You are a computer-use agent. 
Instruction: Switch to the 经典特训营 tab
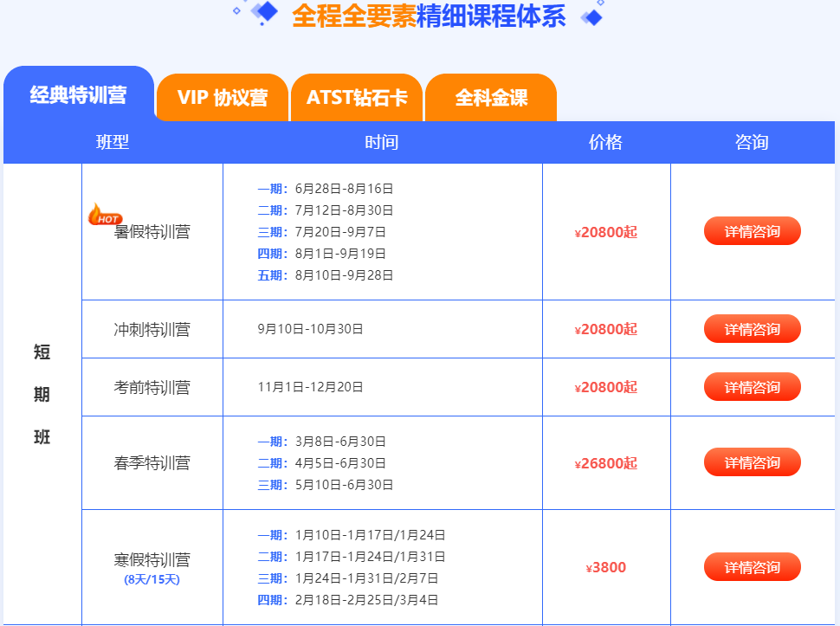pos(78,95)
